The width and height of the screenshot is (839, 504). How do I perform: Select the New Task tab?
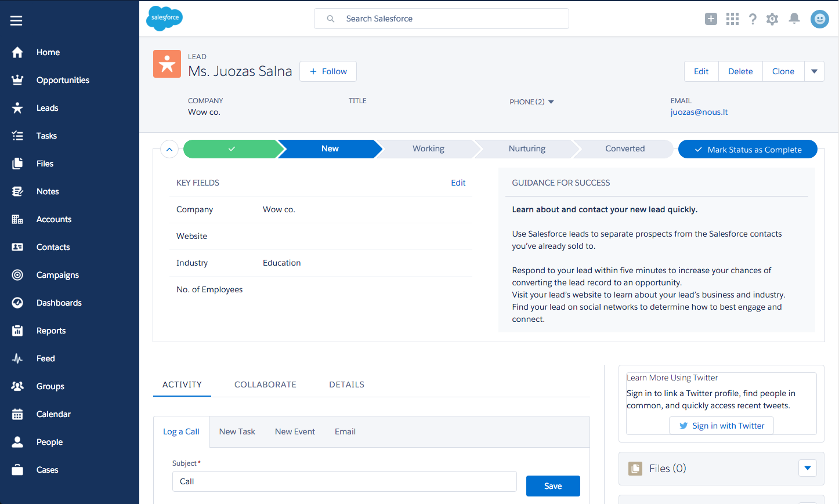237,432
